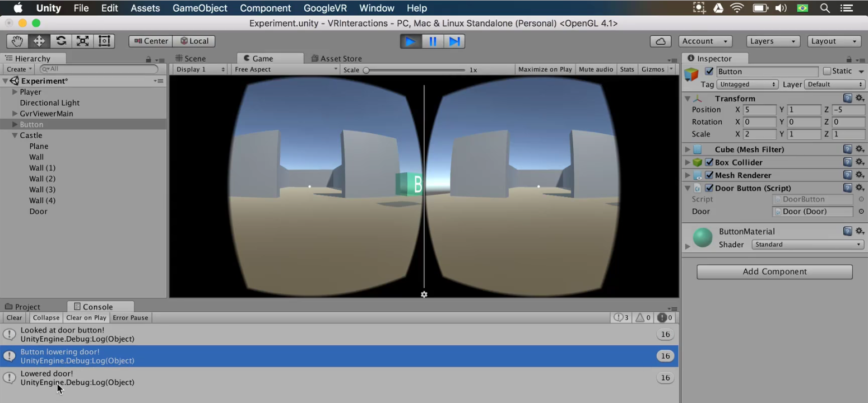Image resolution: width=868 pixels, height=403 pixels.
Task: Click the Add Component button
Action: click(x=774, y=271)
